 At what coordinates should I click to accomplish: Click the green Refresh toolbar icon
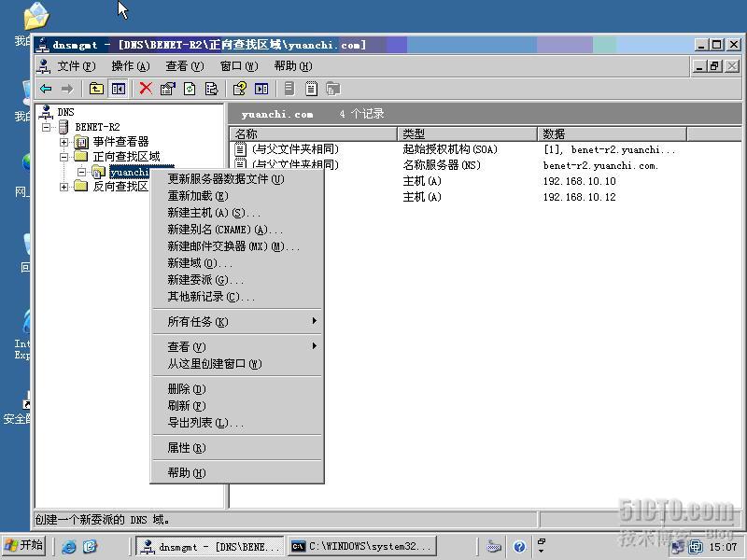tap(190, 89)
